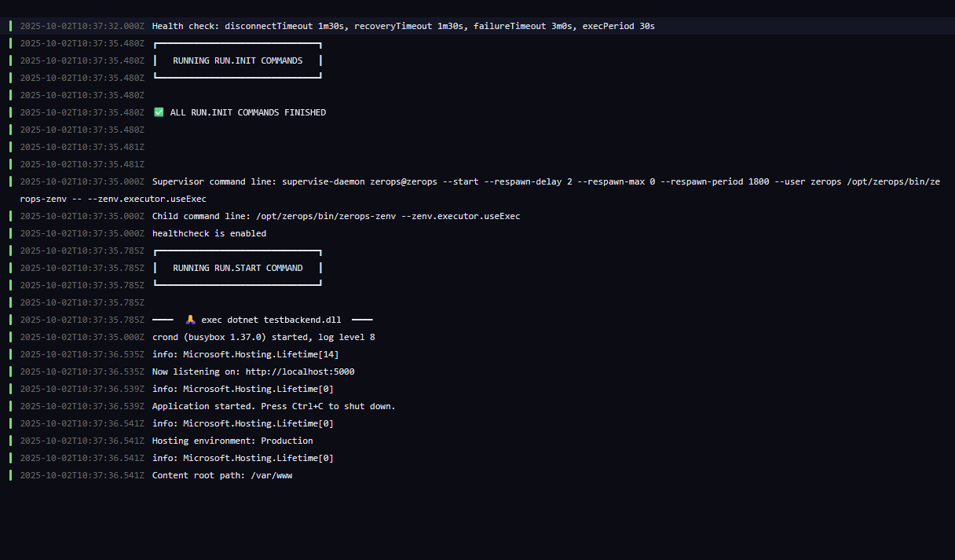Click timestamp beside 'Content root path' line

82,475
